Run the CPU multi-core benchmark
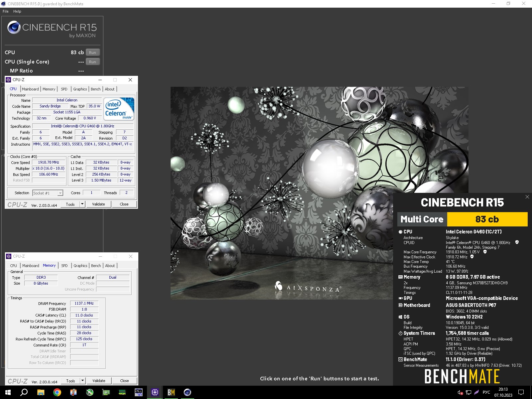 93,53
